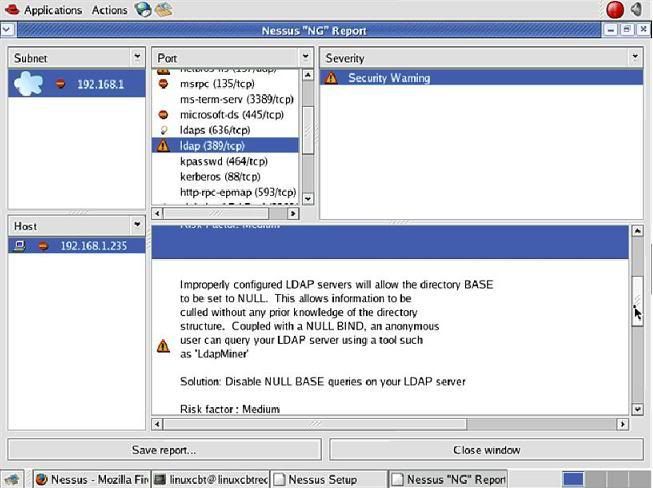653x488 pixels.
Task: Switch to Nessus Setup taskbar window
Action: (329, 479)
